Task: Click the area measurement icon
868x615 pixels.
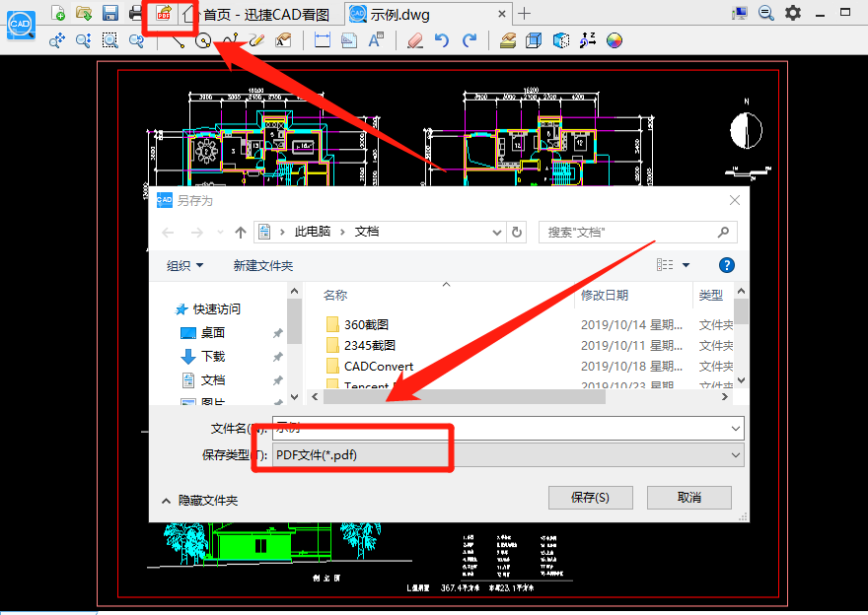Action: 349,40
